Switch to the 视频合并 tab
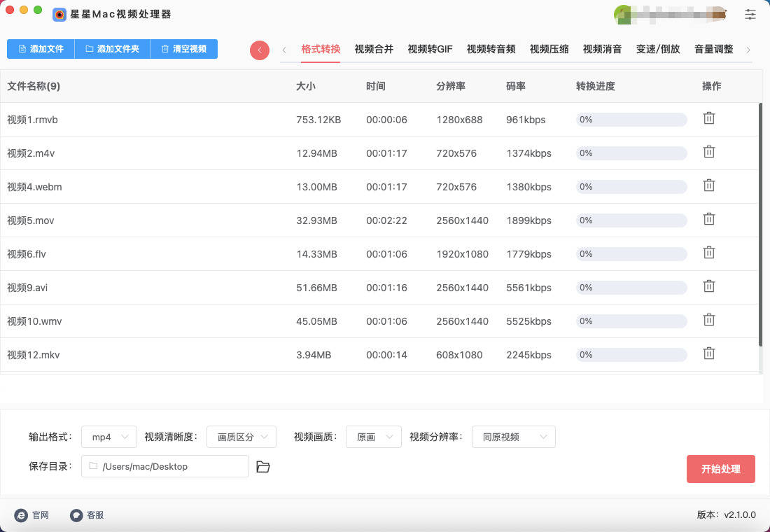Screen dimensions: 770x532 coord(374,49)
